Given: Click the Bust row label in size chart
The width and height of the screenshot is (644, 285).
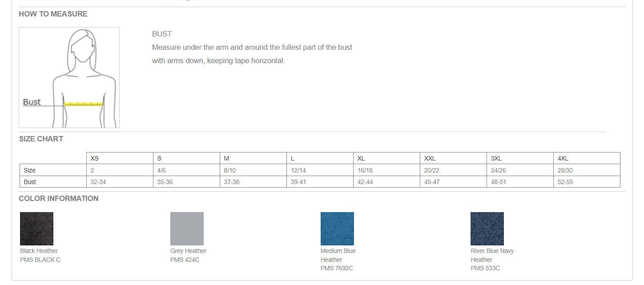Looking at the screenshot, I should [53, 182].
